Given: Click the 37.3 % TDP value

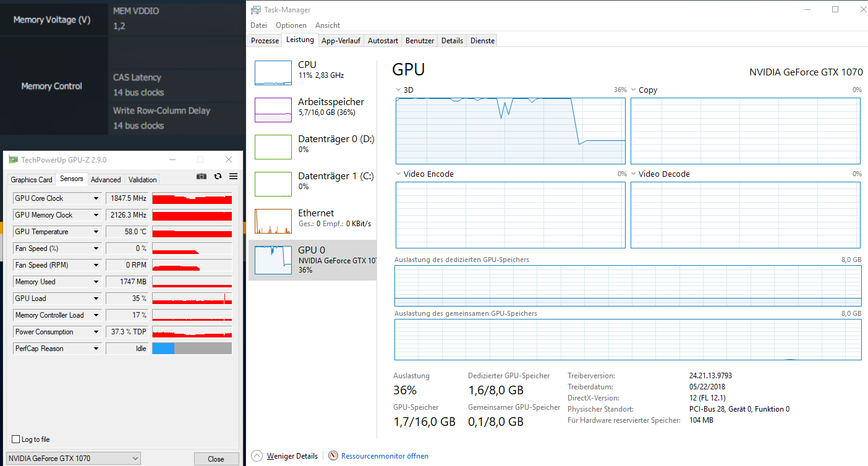Looking at the screenshot, I should point(127,332).
